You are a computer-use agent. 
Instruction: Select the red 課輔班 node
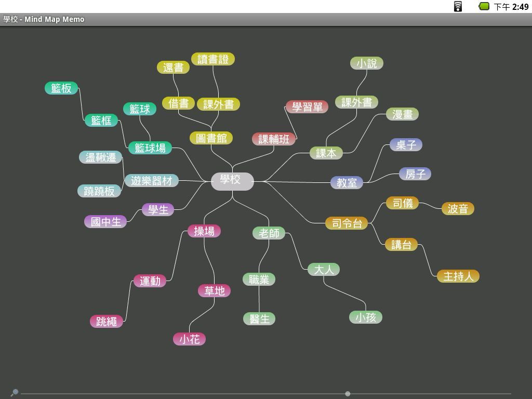[x=274, y=139]
